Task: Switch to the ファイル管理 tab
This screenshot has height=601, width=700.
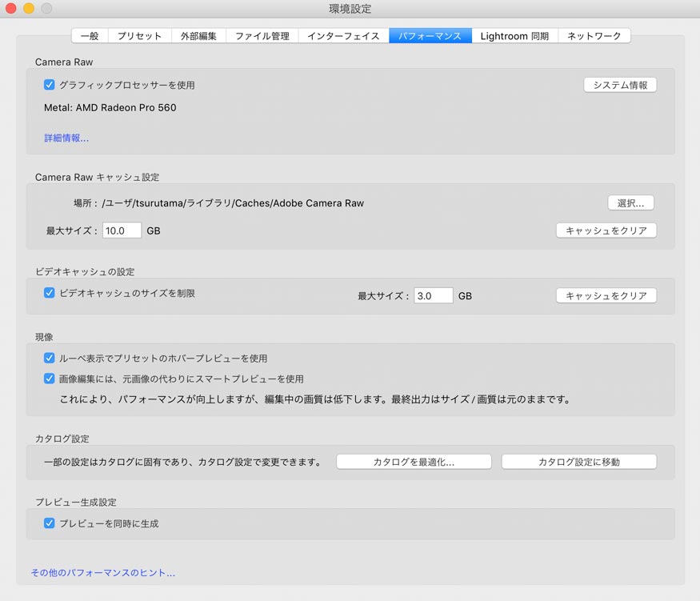Action: pos(262,35)
